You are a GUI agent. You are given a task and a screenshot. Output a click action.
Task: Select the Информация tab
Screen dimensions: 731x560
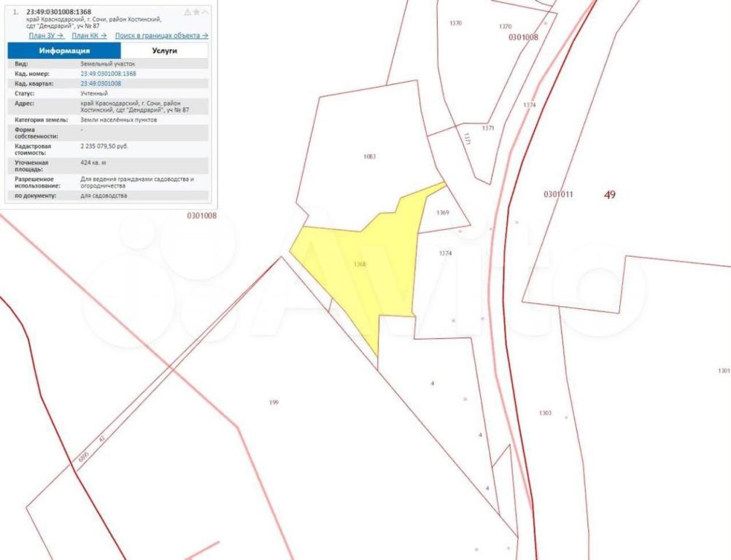click(x=64, y=51)
